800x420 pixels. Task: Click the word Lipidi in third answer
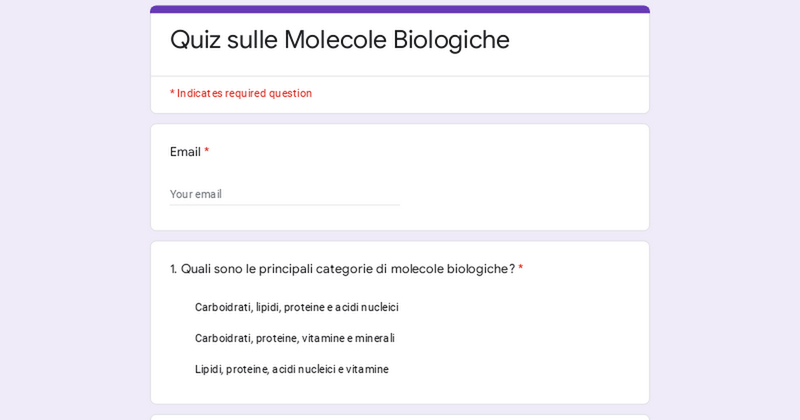click(x=208, y=369)
